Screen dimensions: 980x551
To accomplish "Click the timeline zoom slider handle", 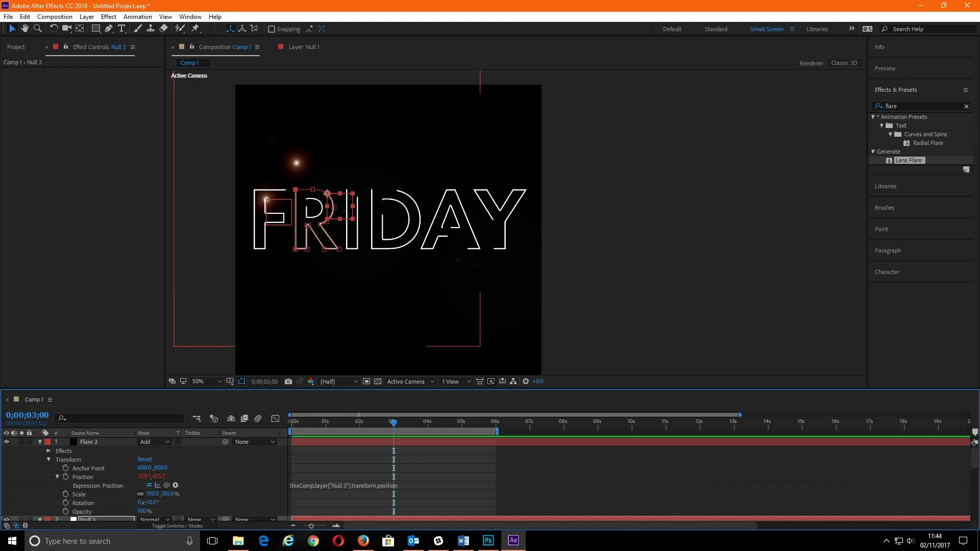I will click(311, 526).
